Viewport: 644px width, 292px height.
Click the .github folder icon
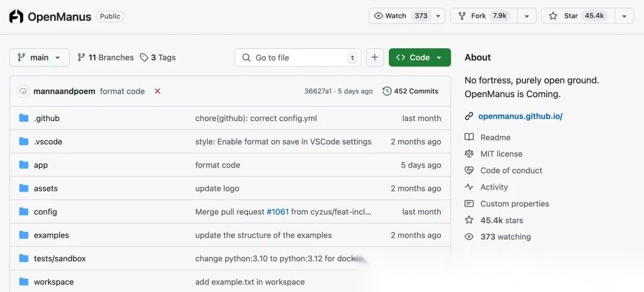(24, 118)
